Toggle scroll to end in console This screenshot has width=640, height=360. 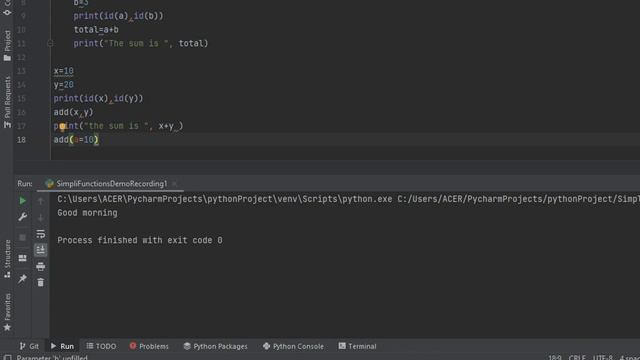(40, 250)
